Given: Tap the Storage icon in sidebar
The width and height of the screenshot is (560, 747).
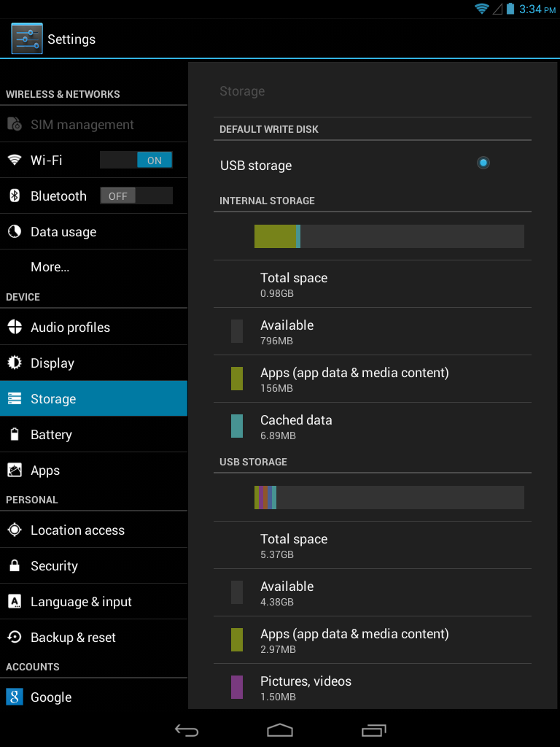Looking at the screenshot, I should click(x=15, y=398).
